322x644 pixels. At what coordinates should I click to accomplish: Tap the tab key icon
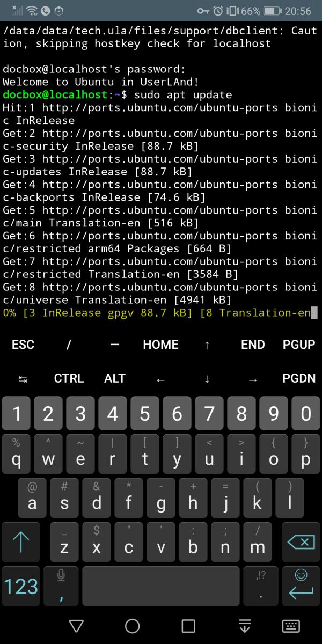pyautogui.click(x=23, y=379)
